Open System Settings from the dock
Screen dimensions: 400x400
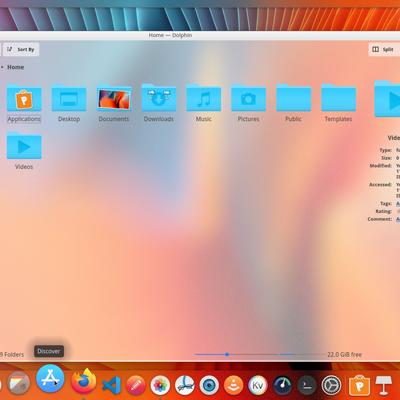click(x=331, y=385)
